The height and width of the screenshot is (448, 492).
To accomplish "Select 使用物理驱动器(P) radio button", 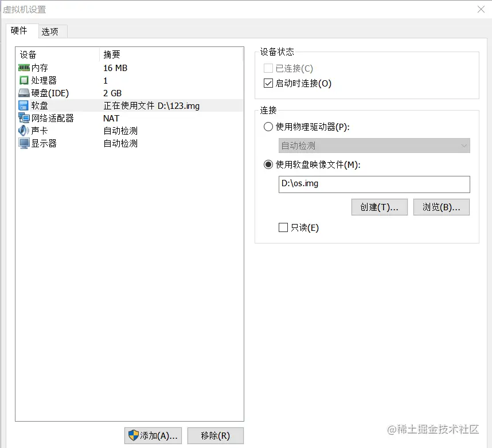I will (x=268, y=127).
